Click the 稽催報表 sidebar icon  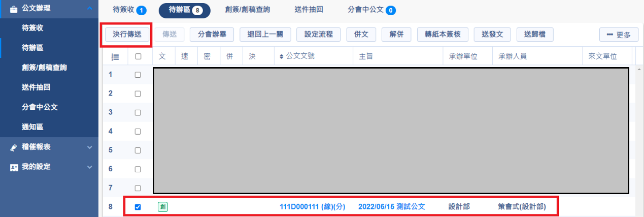14,147
